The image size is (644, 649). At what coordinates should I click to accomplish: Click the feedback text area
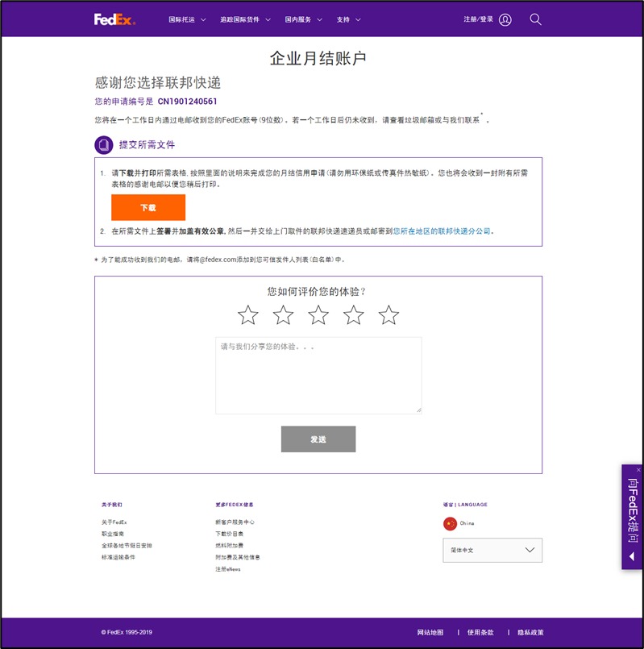point(318,376)
